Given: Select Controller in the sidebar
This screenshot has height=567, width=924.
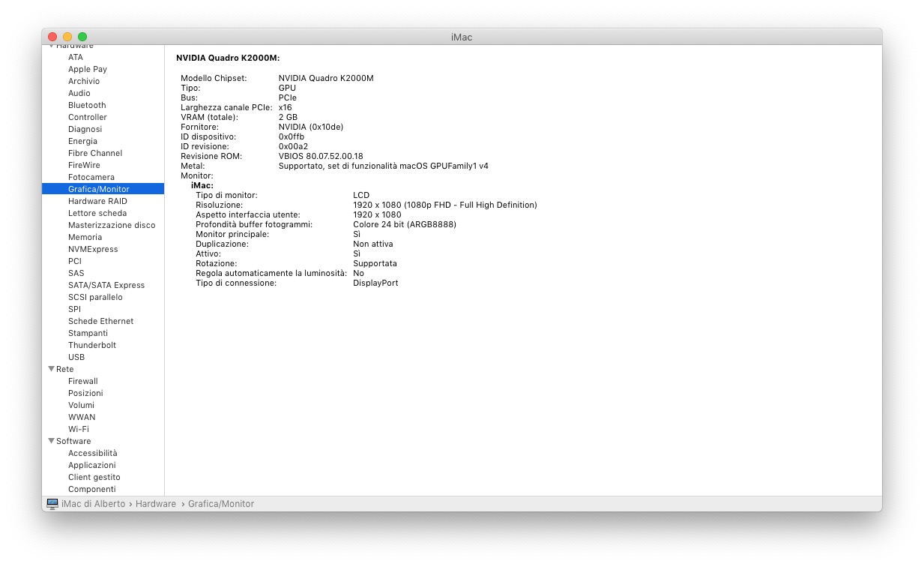Looking at the screenshot, I should 88,117.
